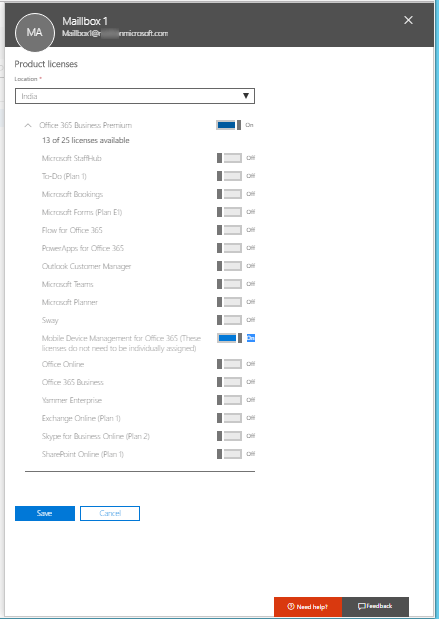The image size is (439, 619).
Task: Turn on Flow for Office 365
Action: click(x=229, y=230)
